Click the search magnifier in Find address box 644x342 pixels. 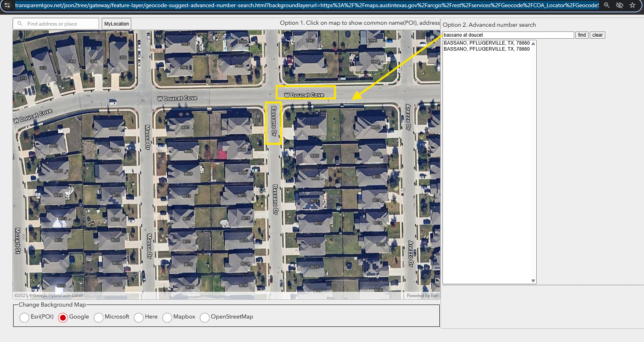[20, 24]
